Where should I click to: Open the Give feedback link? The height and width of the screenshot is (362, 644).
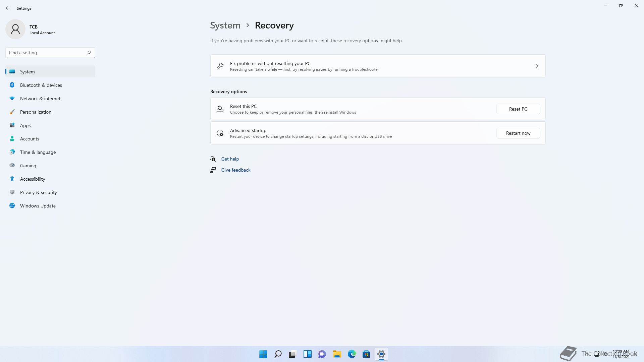pyautogui.click(x=236, y=170)
